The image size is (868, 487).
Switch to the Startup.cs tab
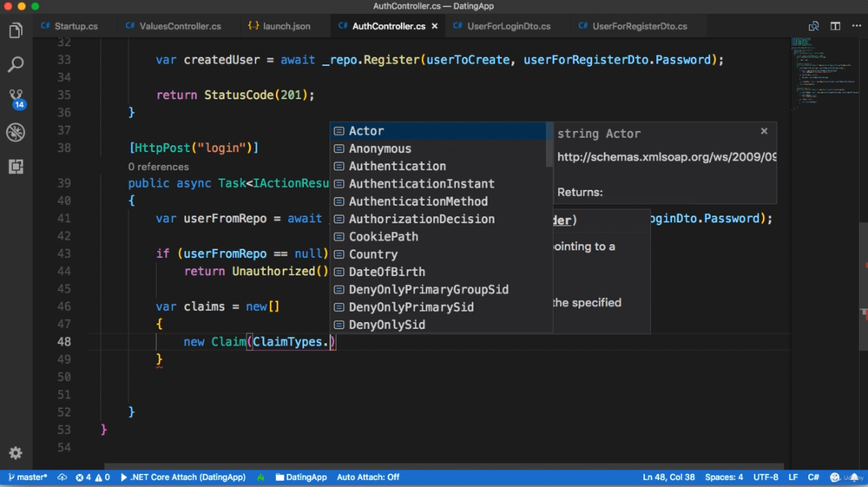(x=76, y=26)
